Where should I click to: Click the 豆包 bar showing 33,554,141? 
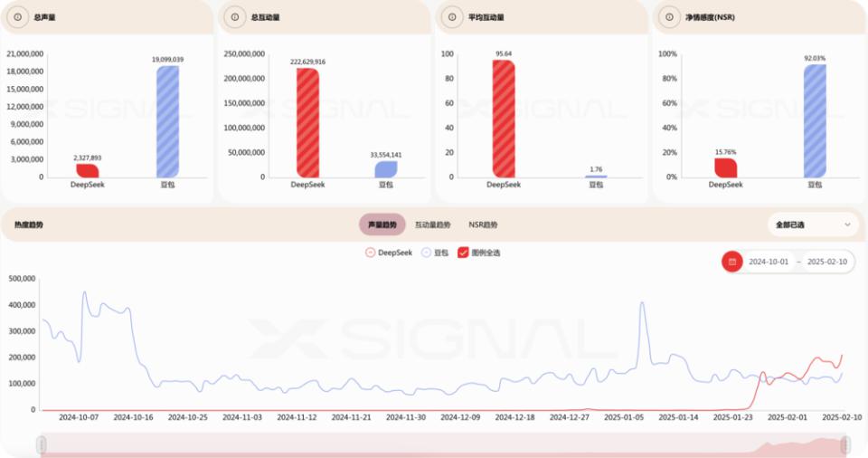[386, 169]
